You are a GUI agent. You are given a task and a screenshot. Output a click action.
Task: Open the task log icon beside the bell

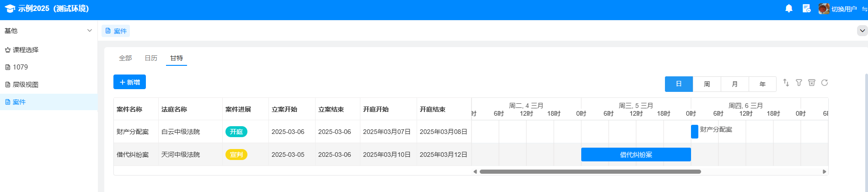(806, 9)
